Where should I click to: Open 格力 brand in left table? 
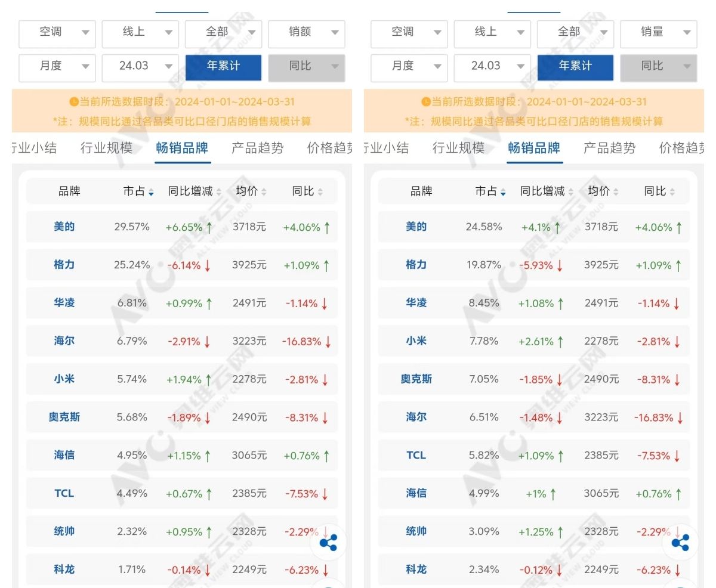[x=64, y=265]
